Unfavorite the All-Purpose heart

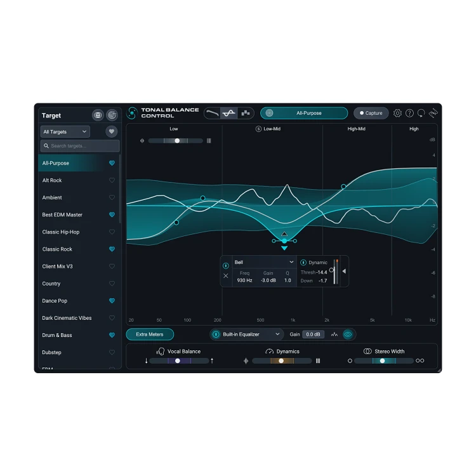click(x=112, y=163)
